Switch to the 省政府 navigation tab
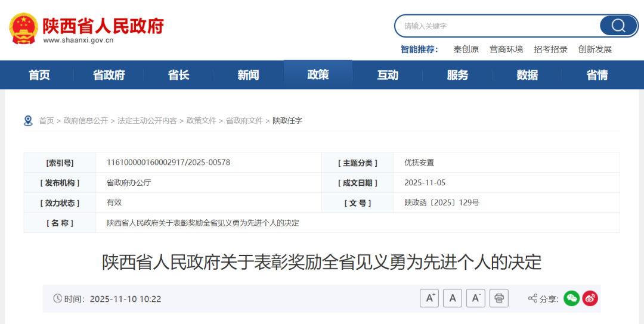The image size is (644, 324). 109,75
